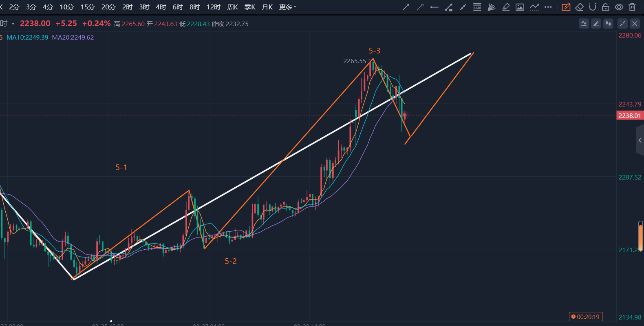Expand more drawing tools via ellipsis
Screen dimensions: 644x326
click(x=548, y=7)
